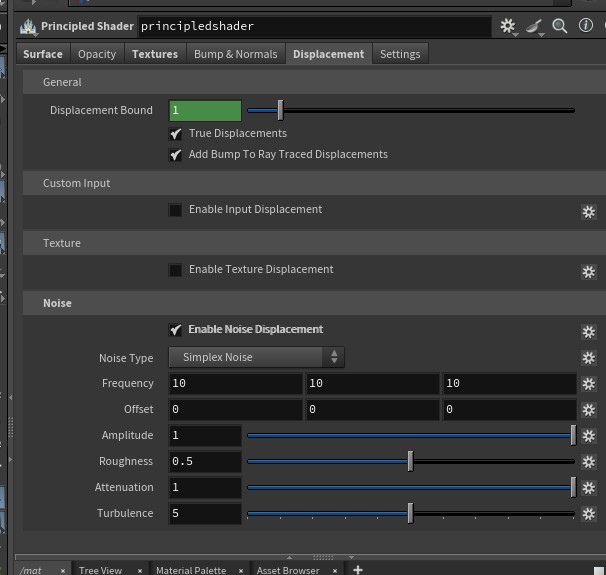The width and height of the screenshot is (606, 575).
Task: Open the Asset Browser pane tab
Action: click(x=289, y=570)
